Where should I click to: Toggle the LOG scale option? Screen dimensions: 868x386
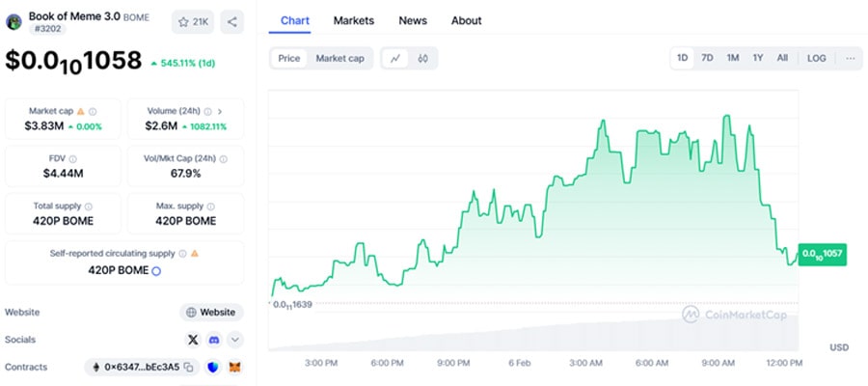pyautogui.click(x=816, y=59)
